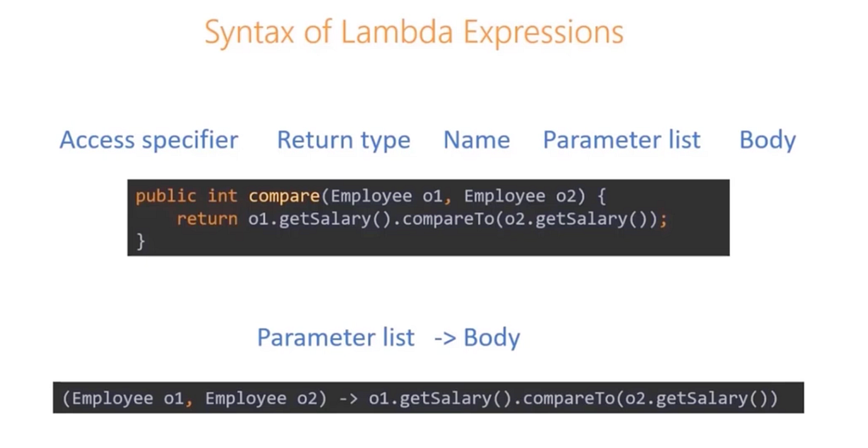The width and height of the screenshot is (868, 448).
Task: Click the 'public' keyword in the code
Action: [165, 196]
